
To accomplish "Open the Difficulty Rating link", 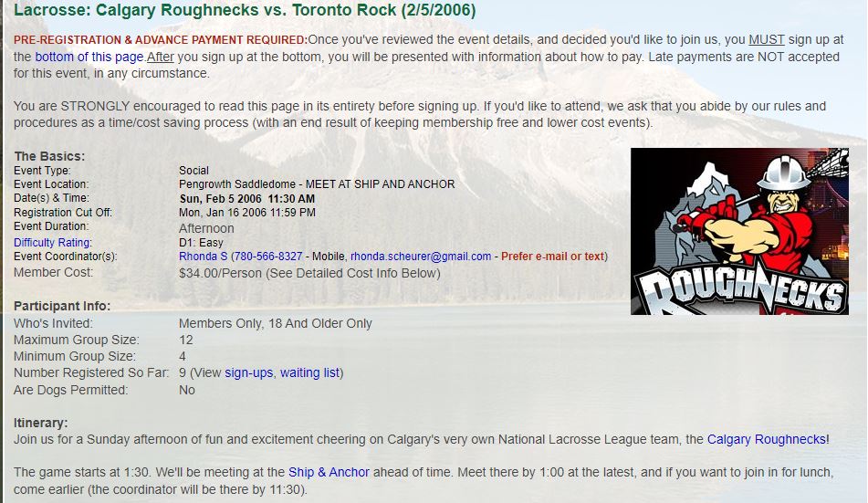I will point(53,242).
